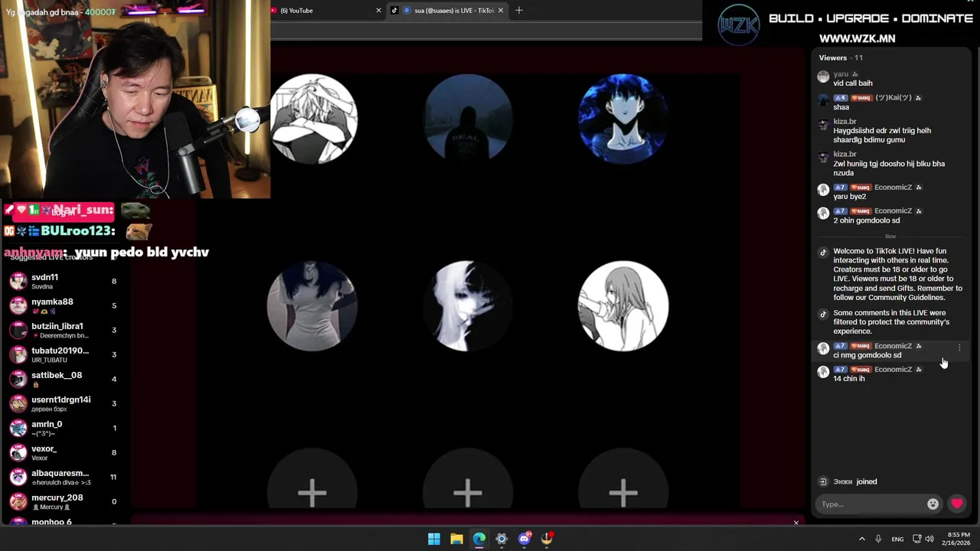This screenshot has height=551, width=980.
Task: Open the emoji picker in chat
Action: [933, 504]
